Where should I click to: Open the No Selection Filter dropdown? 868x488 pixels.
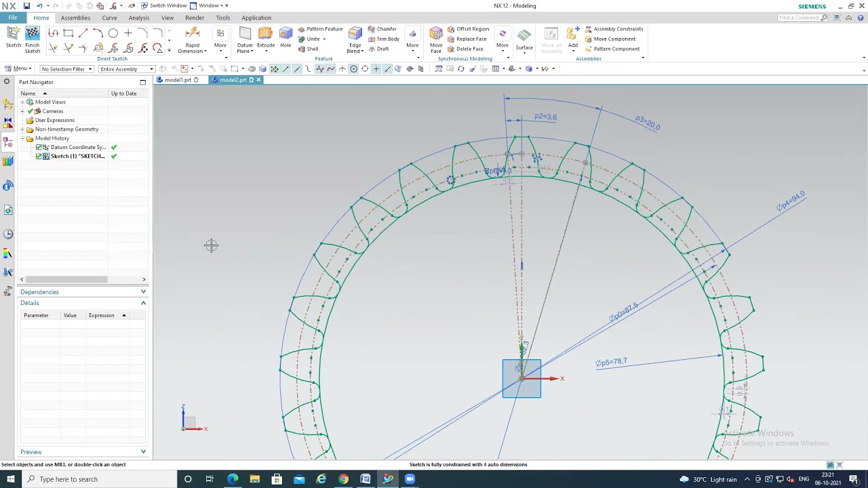point(66,68)
